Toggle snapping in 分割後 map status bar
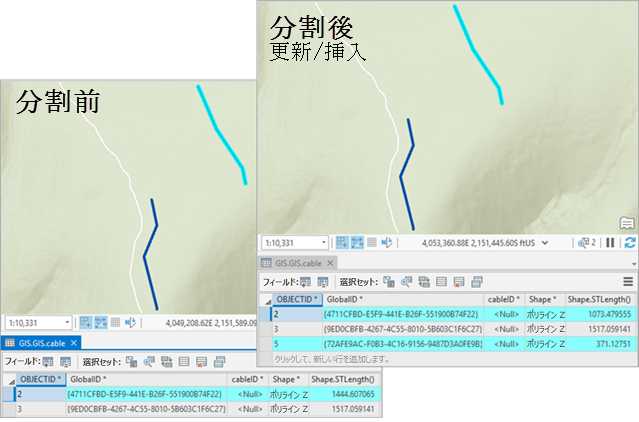The width and height of the screenshot is (639, 422). click(341, 243)
